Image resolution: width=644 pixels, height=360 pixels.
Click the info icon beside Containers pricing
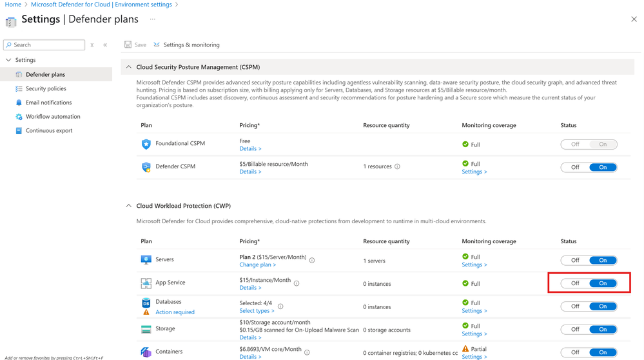[x=307, y=352]
